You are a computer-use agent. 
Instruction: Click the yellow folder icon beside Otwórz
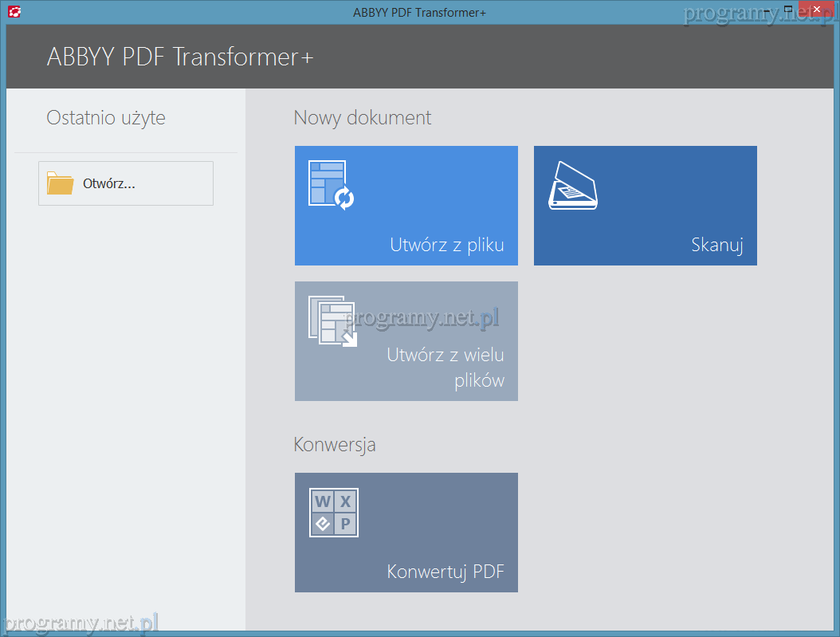click(60, 183)
